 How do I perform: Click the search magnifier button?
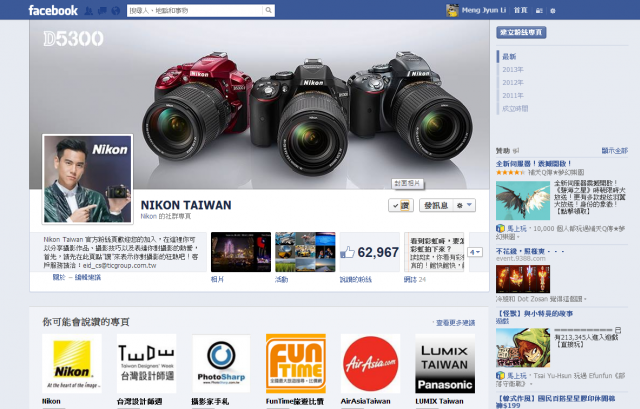pos(268,11)
